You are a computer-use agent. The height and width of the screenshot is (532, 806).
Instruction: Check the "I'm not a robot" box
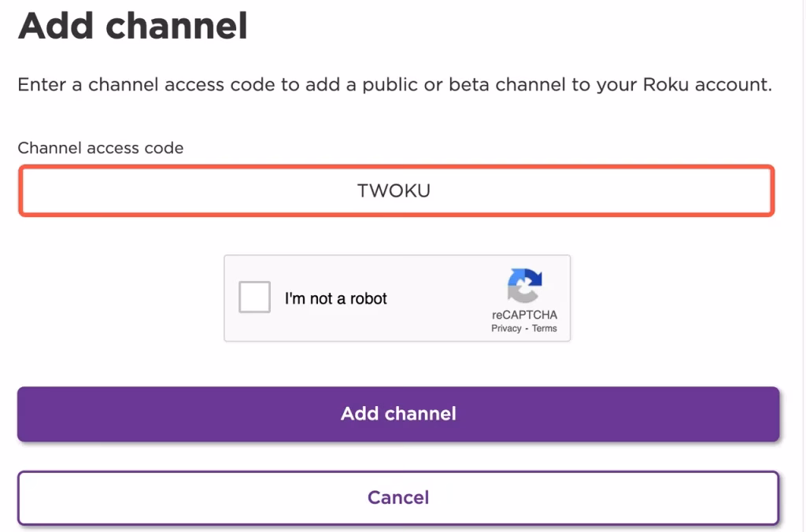[254, 297]
